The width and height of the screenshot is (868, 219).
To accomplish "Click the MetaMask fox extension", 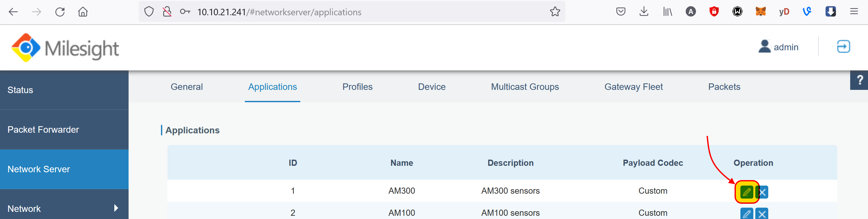I will coord(760,12).
